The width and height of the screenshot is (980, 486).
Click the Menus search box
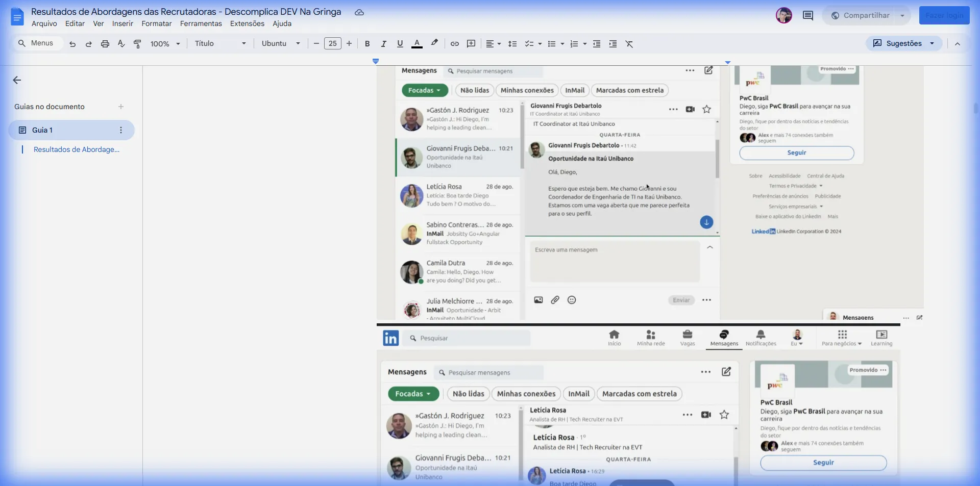click(37, 43)
